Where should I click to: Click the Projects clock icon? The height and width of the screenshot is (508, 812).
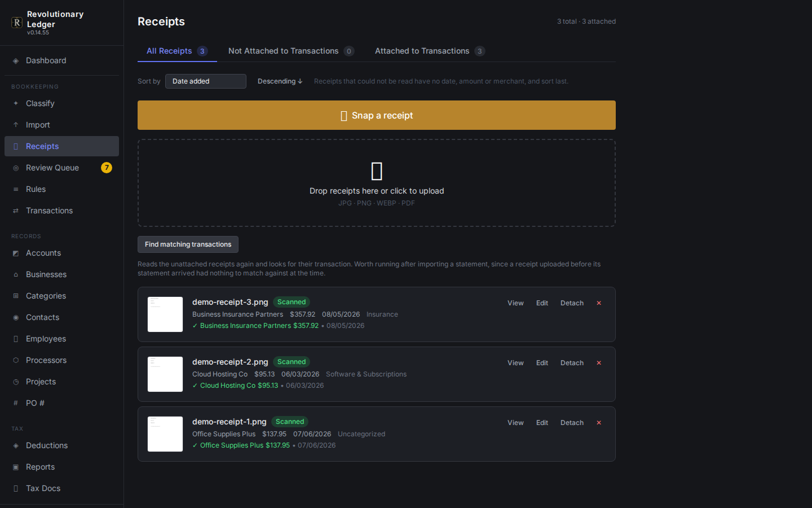tap(16, 382)
